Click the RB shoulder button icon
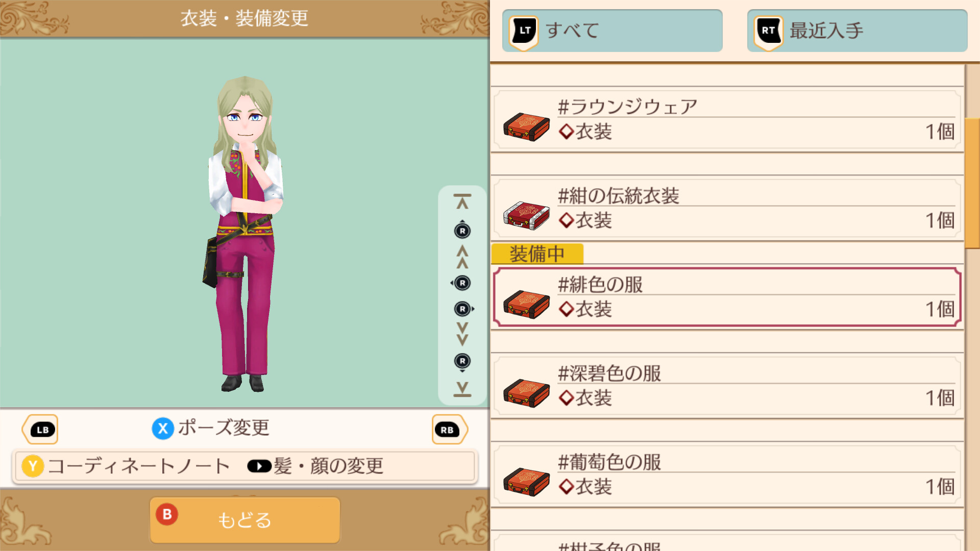Viewport: 980px width, 551px height. (449, 430)
